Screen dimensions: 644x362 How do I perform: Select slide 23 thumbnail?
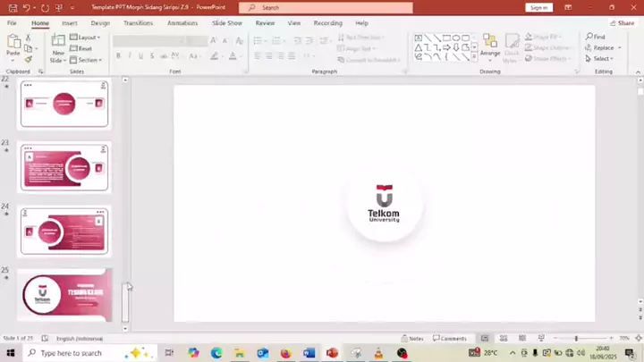(x=64, y=167)
